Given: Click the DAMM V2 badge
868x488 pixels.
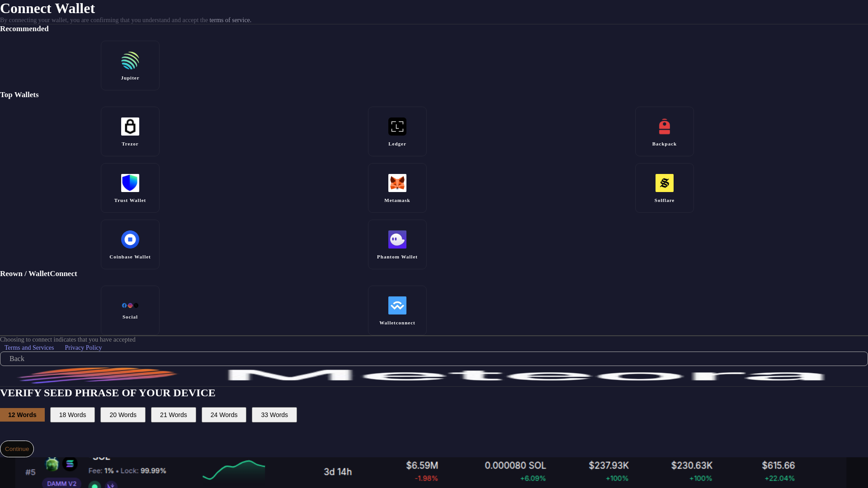Looking at the screenshot, I should click(x=61, y=483).
